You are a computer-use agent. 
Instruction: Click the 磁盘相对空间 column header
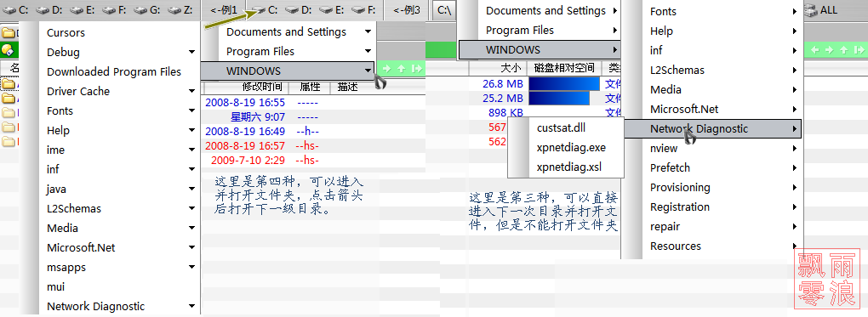[x=563, y=68]
